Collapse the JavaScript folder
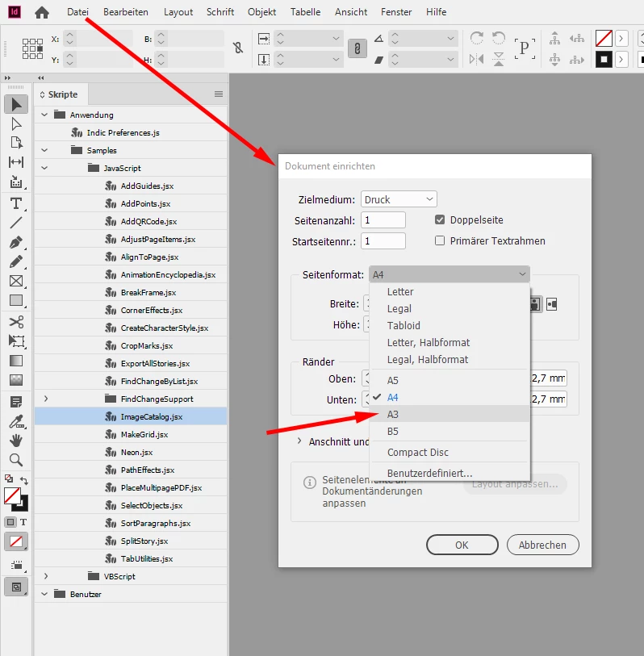The image size is (644, 656). (44, 168)
